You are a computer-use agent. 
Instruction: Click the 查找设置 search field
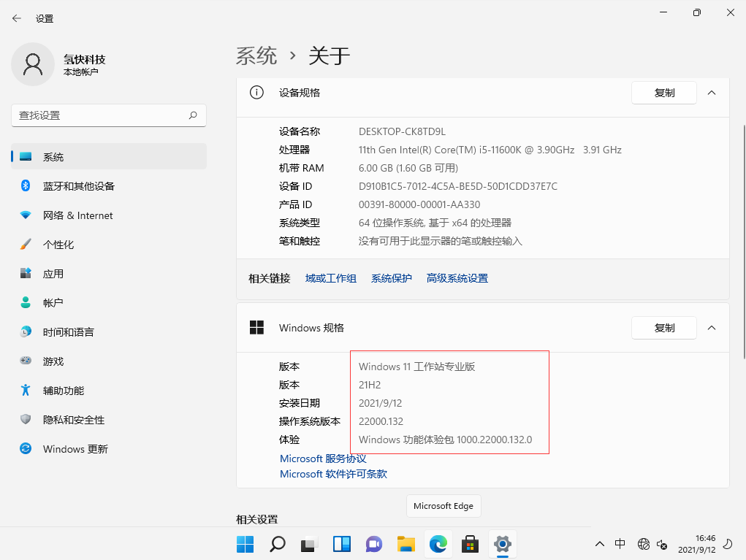(x=109, y=115)
